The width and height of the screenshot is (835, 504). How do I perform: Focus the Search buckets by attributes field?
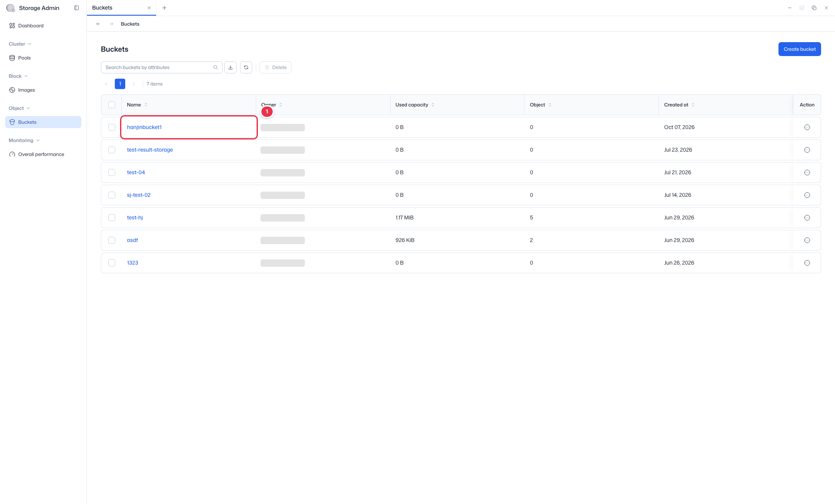pos(161,67)
